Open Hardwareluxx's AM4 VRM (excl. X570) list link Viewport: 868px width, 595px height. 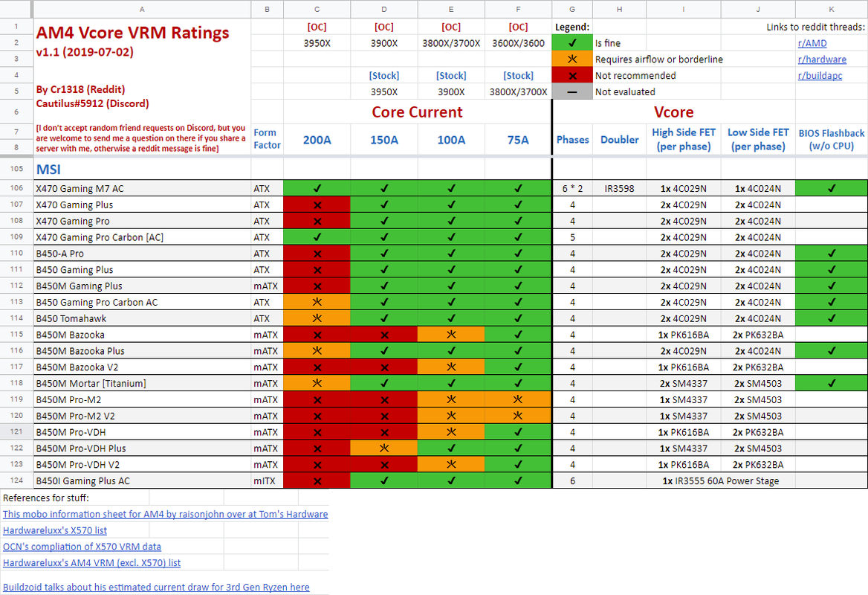(x=92, y=562)
